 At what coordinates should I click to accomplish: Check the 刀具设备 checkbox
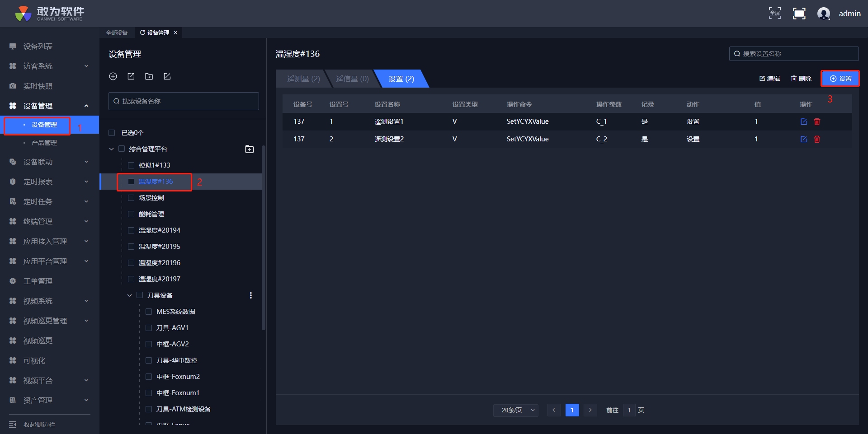[x=140, y=295]
